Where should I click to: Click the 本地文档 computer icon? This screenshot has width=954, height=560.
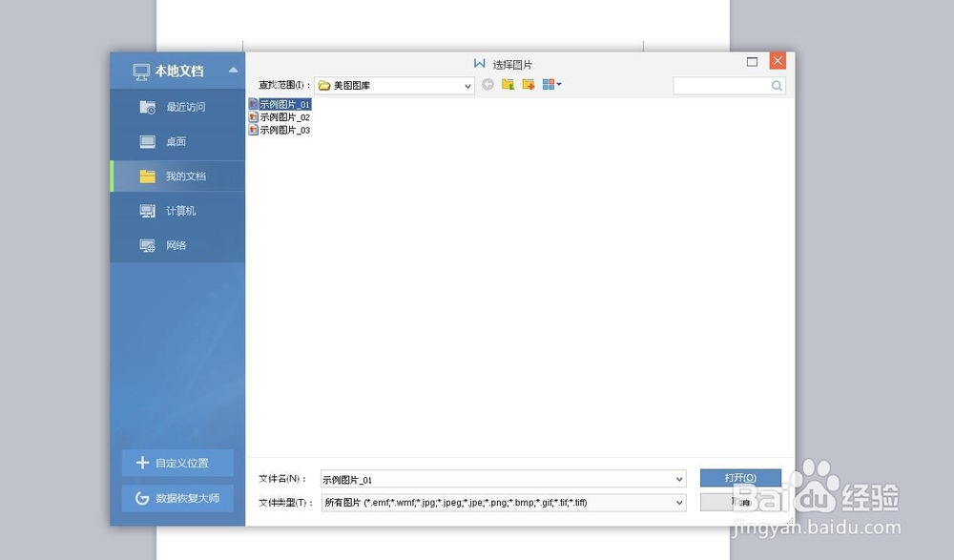pos(141,72)
